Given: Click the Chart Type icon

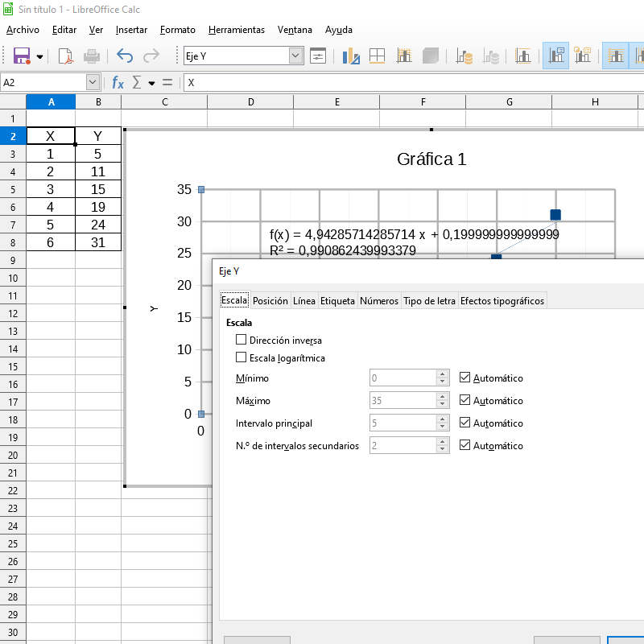Looking at the screenshot, I should [x=351, y=56].
